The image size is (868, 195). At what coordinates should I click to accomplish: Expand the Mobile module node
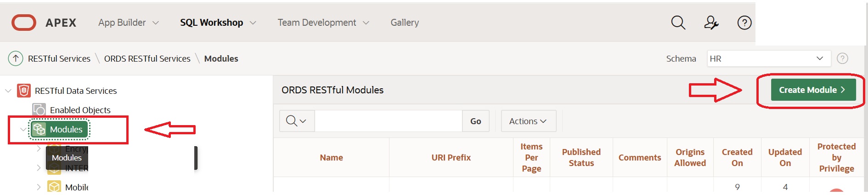39,187
